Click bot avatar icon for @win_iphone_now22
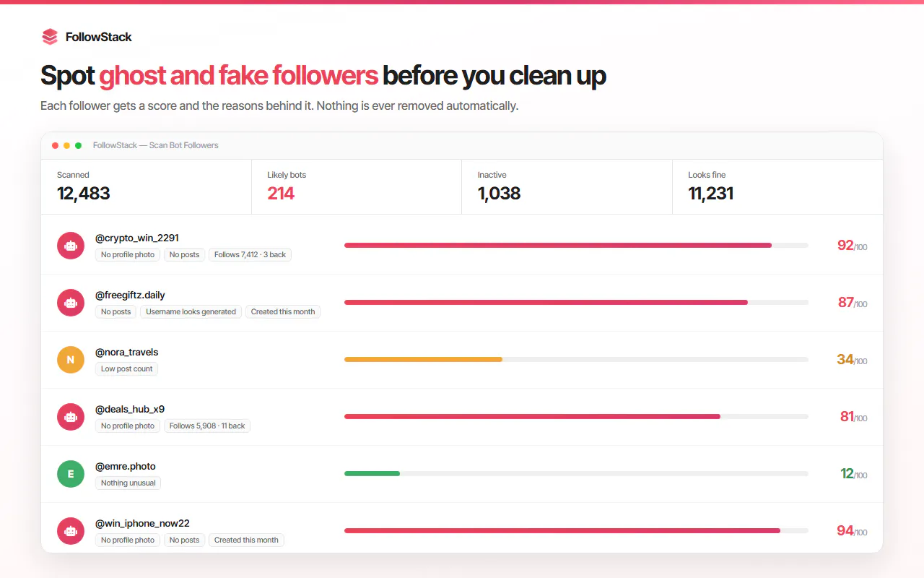This screenshot has height=578, width=924. (71, 531)
